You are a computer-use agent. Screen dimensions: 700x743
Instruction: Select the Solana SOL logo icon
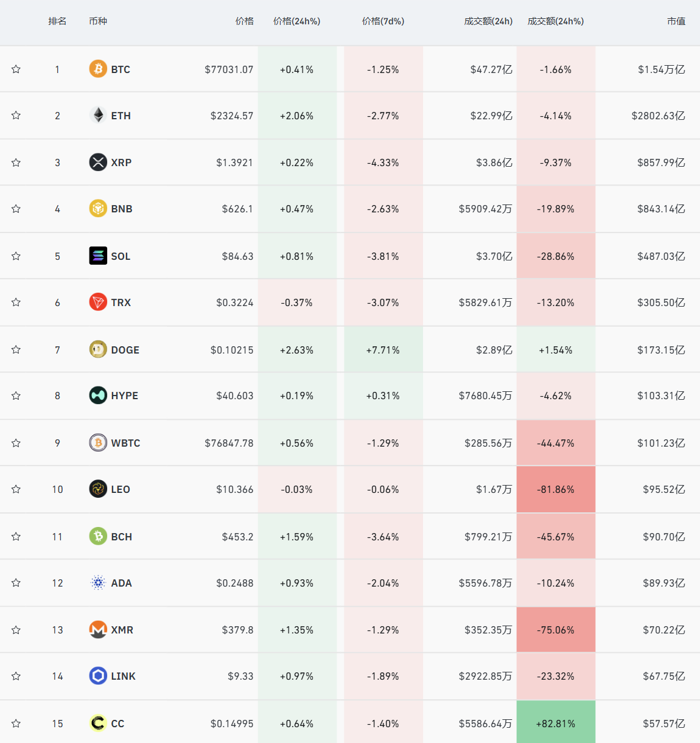point(98,256)
